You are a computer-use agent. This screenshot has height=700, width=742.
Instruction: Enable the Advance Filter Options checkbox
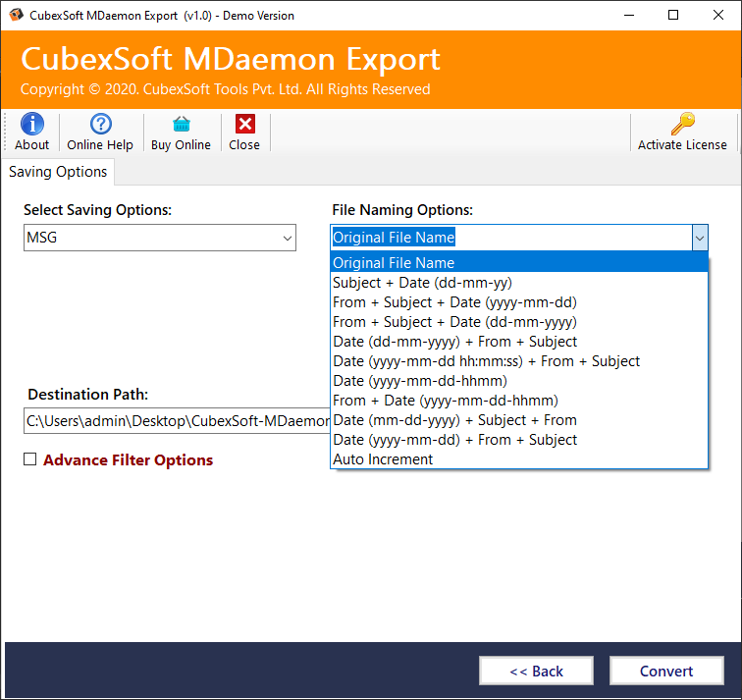point(30,459)
